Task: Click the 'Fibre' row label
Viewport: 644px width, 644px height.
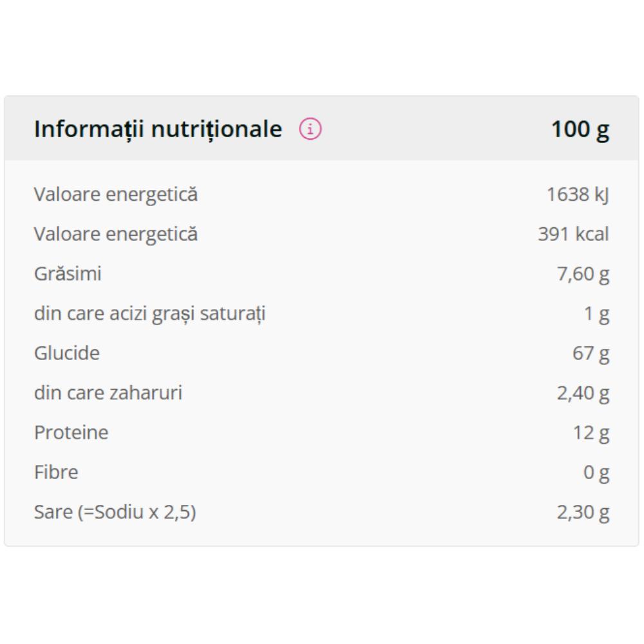Action: (56, 472)
